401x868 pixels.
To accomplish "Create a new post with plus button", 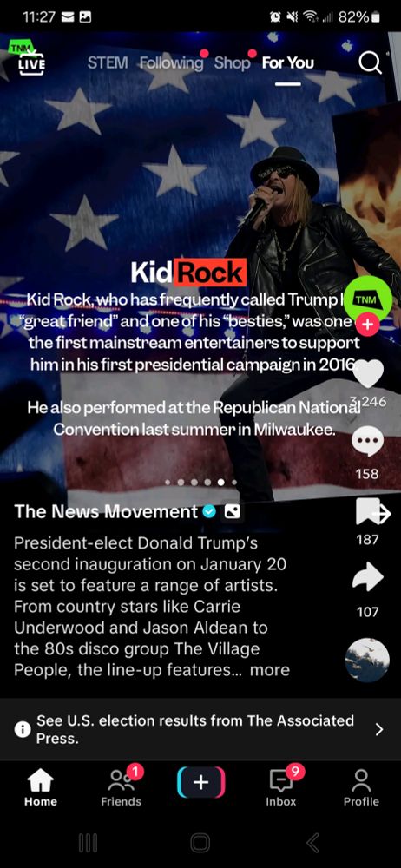I will coord(200,782).
